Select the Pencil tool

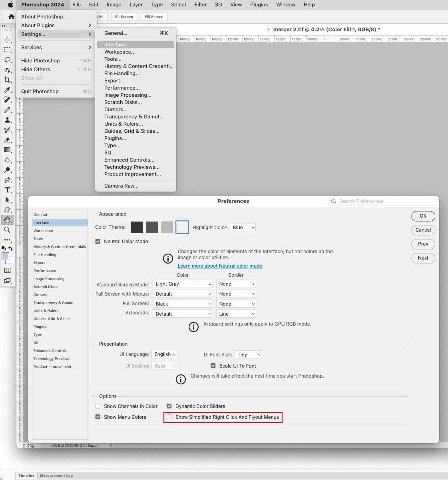coord(7,110)
